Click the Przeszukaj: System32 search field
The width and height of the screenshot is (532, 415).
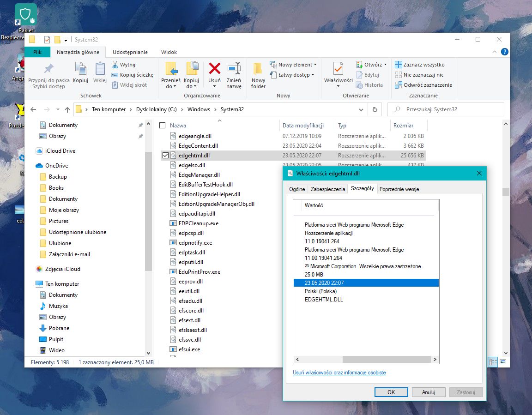click(x=446, y=109)
